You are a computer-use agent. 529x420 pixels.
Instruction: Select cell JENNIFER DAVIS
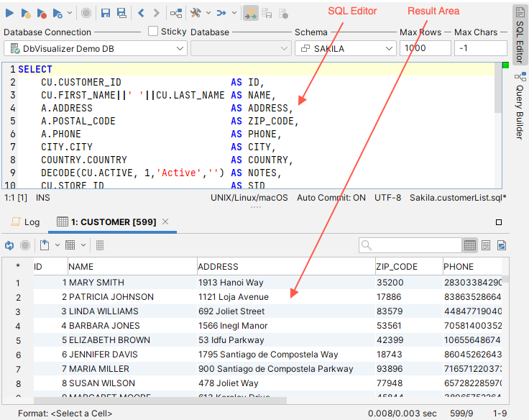(x=132, y=355)
